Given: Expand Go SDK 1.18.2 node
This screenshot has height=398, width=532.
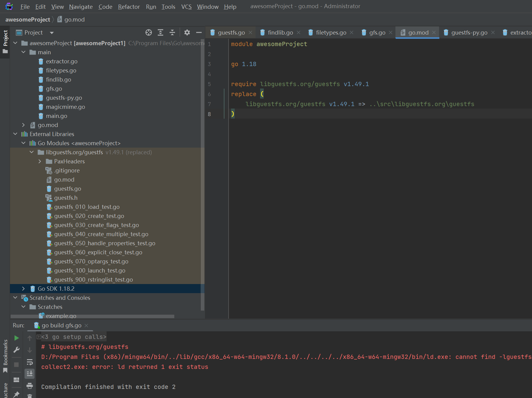Looking at the screenshot, I should pos(24,289).
